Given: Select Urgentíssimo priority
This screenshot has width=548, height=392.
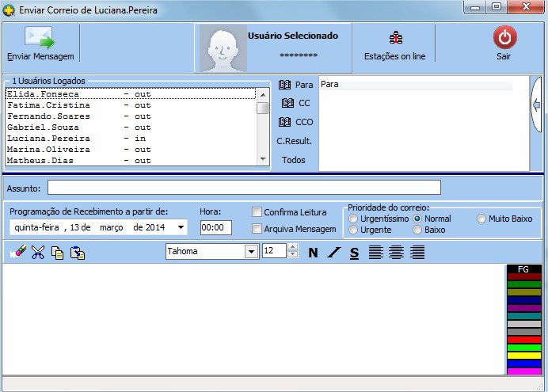Looking at the screenshot, I should coord(353,219).
